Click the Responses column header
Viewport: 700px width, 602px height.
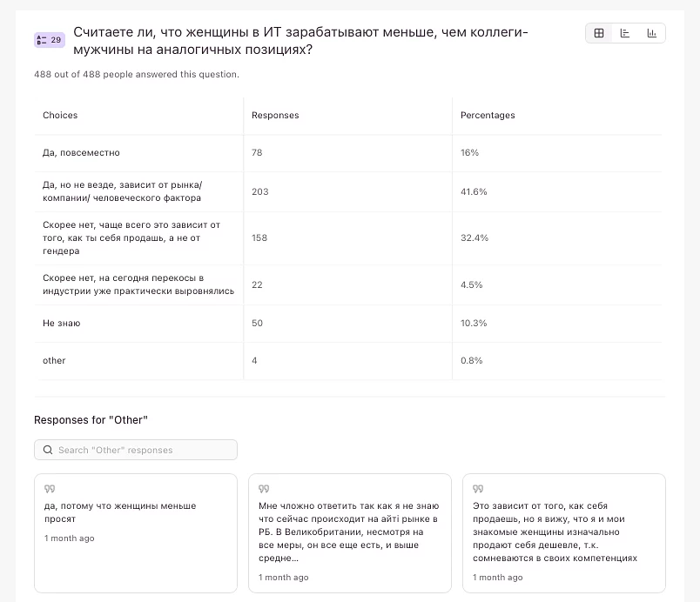(x=275, y=115)
